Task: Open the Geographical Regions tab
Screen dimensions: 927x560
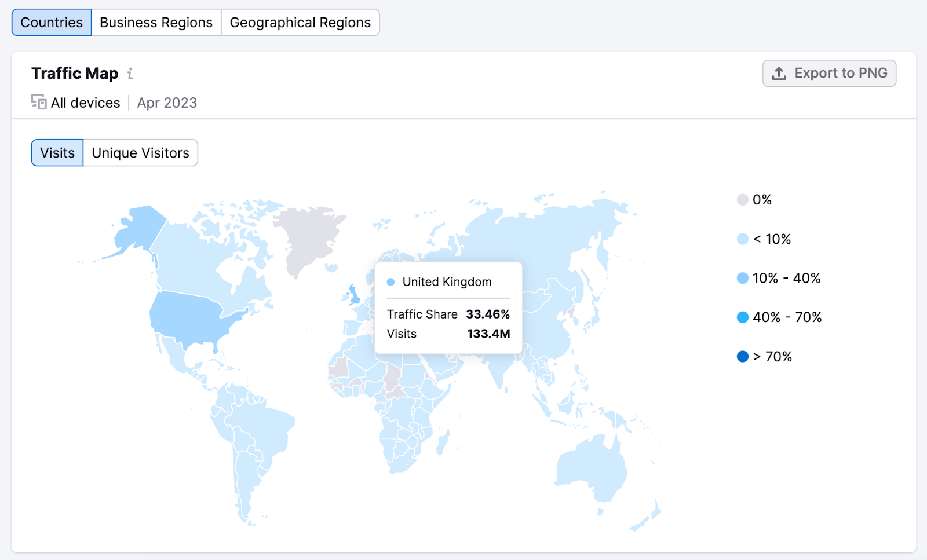Action: (300, 23)
